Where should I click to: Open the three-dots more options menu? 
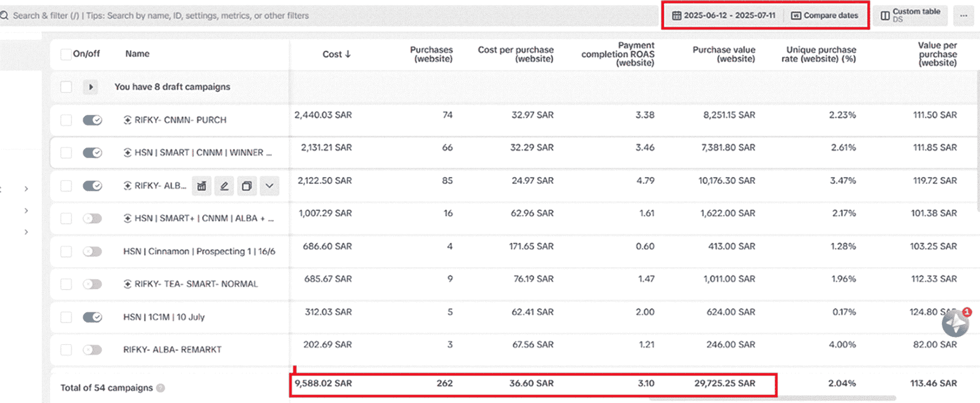click(963, 15)
